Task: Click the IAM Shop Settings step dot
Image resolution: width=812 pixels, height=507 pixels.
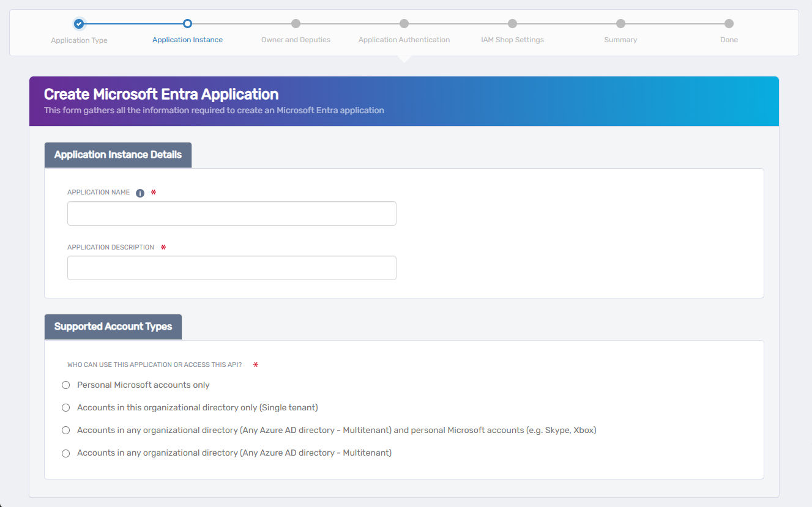Action: [512, 24]
